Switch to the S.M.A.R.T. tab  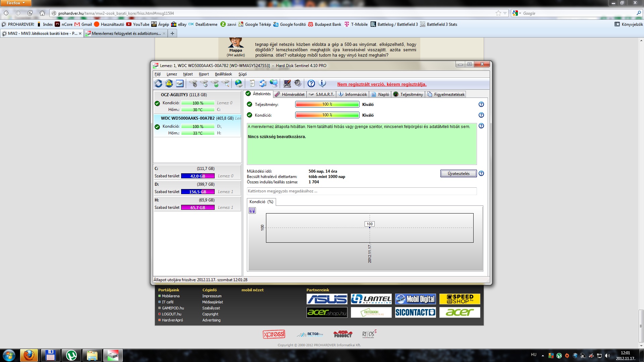tap(321, 95)
